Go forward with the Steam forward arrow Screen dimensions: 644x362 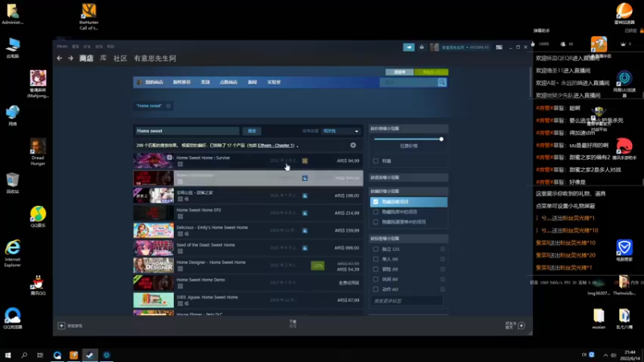71,58
